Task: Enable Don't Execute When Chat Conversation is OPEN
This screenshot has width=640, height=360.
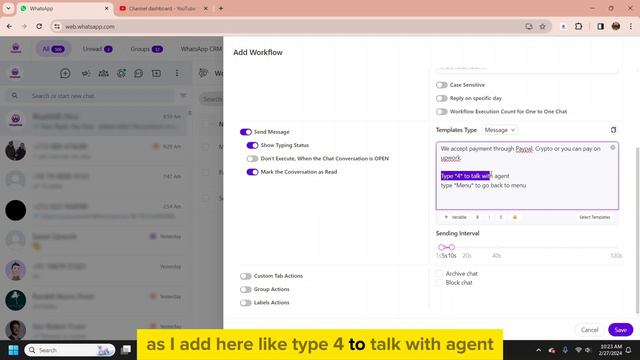Action: pyautogui.click(x=252, y=158)
